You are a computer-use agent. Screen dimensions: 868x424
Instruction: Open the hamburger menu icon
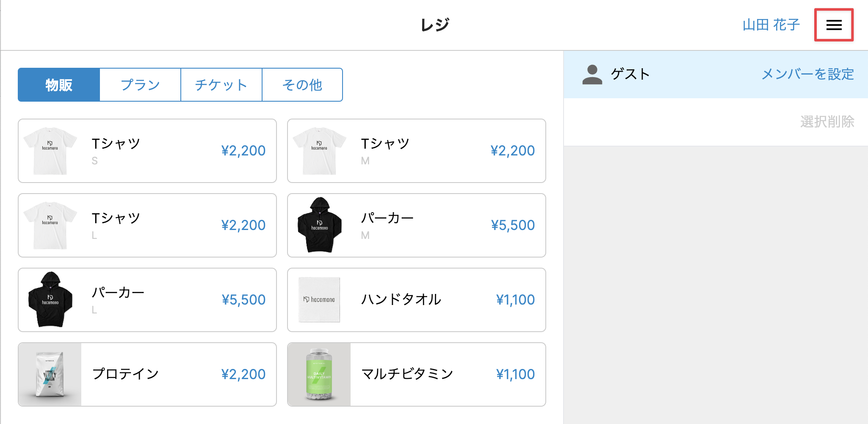(x=834, y=25)
